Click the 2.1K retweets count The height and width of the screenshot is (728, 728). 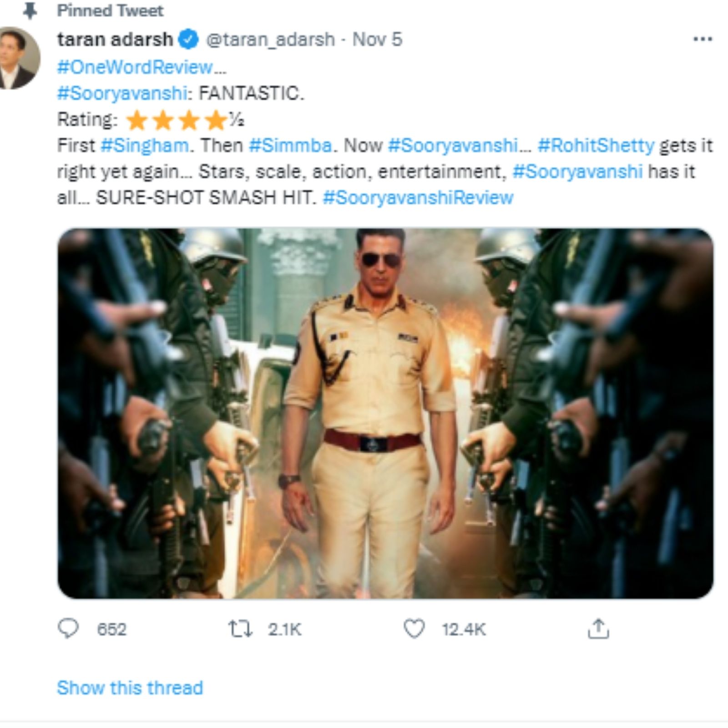pos(284,630)
